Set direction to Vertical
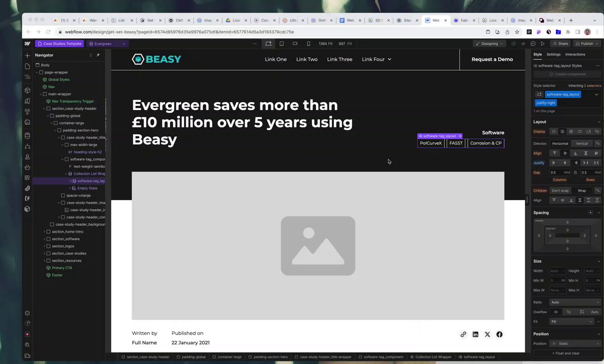604x364 pixels. tap(582, 144)
